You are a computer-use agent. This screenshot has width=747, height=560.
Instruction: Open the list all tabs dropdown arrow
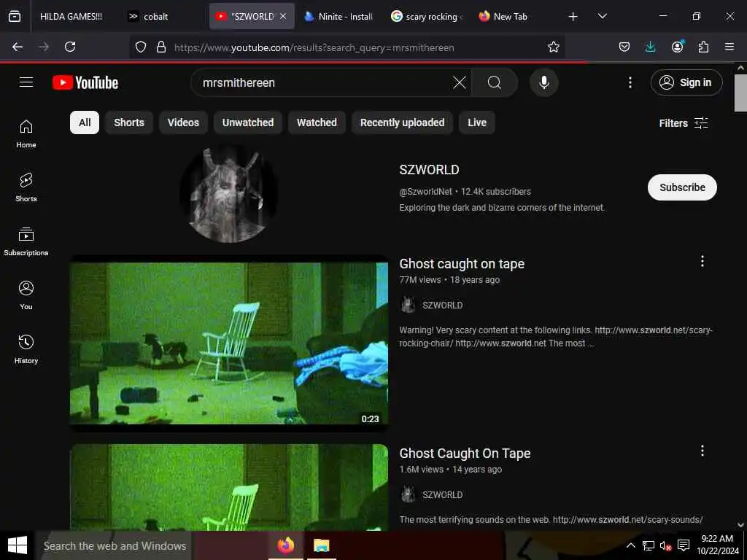click(x=602, y=16)
